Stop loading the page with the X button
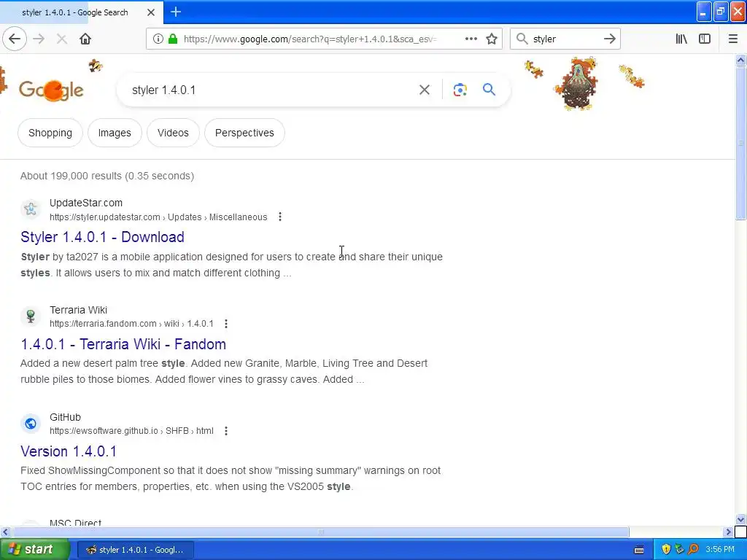Image resolution: width=747 pixels, height=560 pixels. click(61, 39)
